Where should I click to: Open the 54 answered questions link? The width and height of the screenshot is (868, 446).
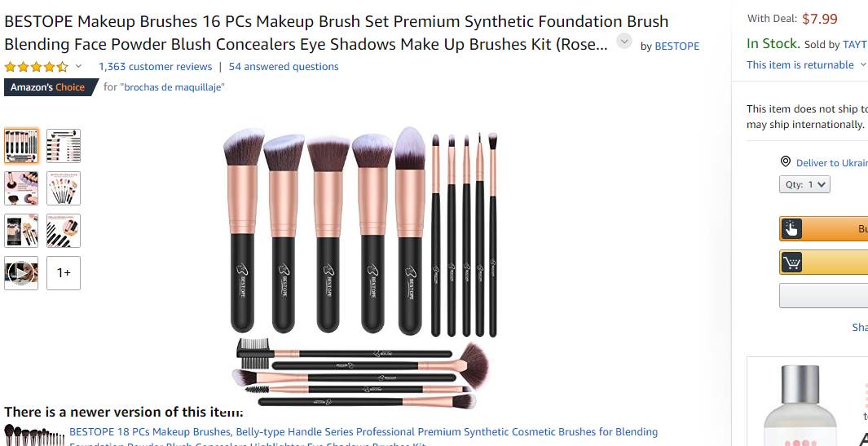pos(284,67)
